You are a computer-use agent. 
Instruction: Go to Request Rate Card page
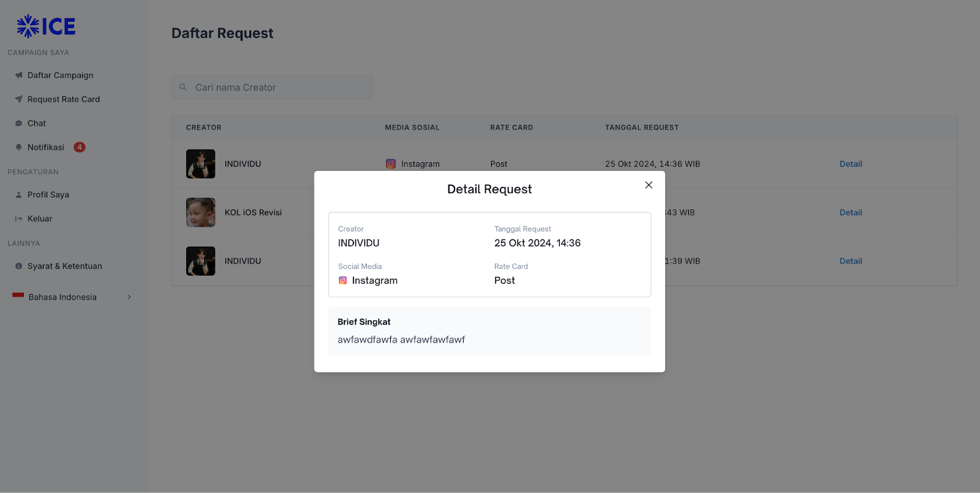pos(64,99)
